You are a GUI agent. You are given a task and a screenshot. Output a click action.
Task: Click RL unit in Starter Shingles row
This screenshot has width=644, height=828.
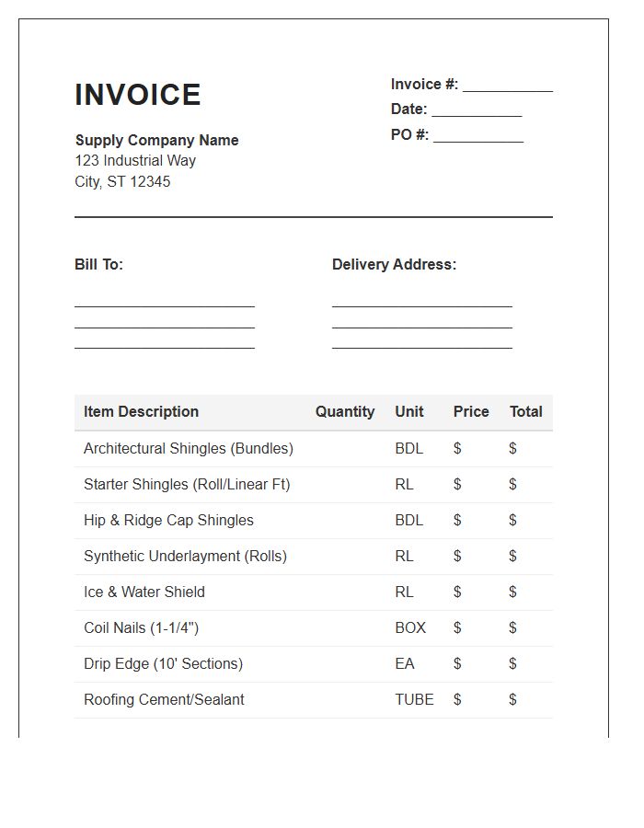pyautogui.click(x=405, y=484)
